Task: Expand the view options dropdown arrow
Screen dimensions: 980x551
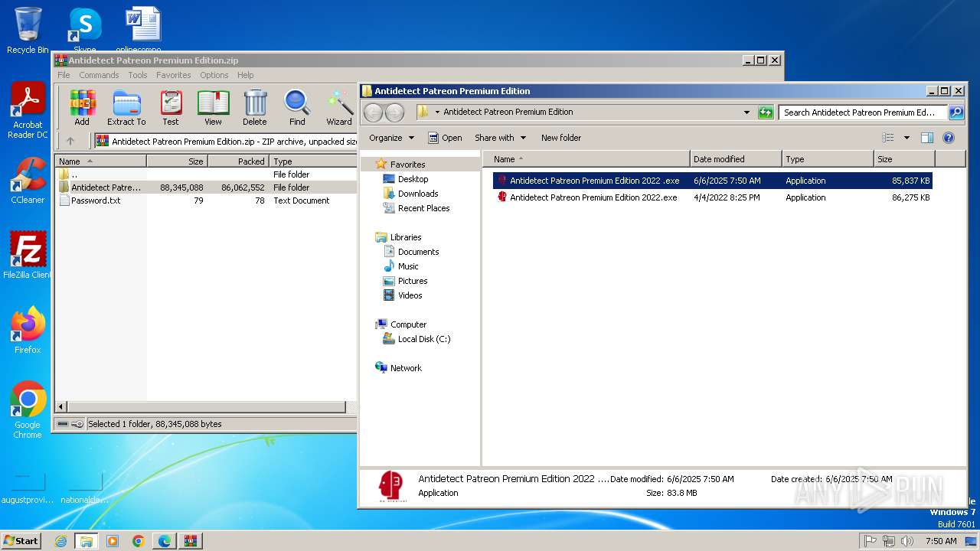Action: (x=906, y=138)
